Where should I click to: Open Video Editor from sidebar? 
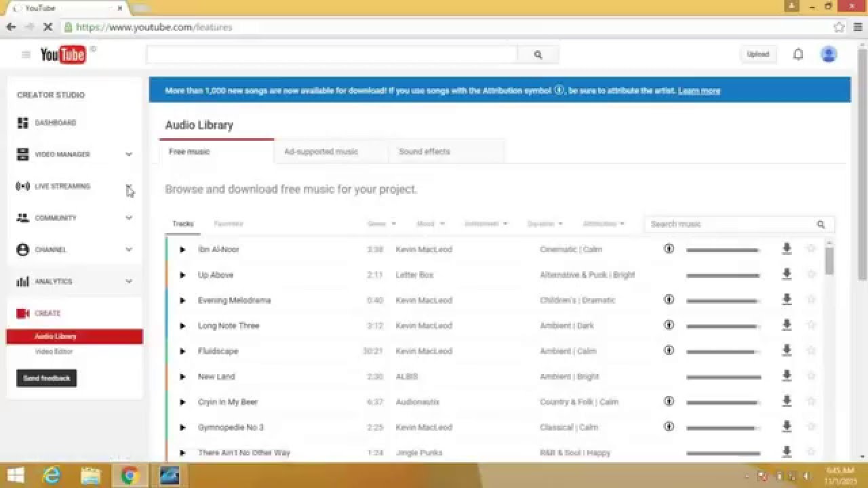tap(54, 352)
